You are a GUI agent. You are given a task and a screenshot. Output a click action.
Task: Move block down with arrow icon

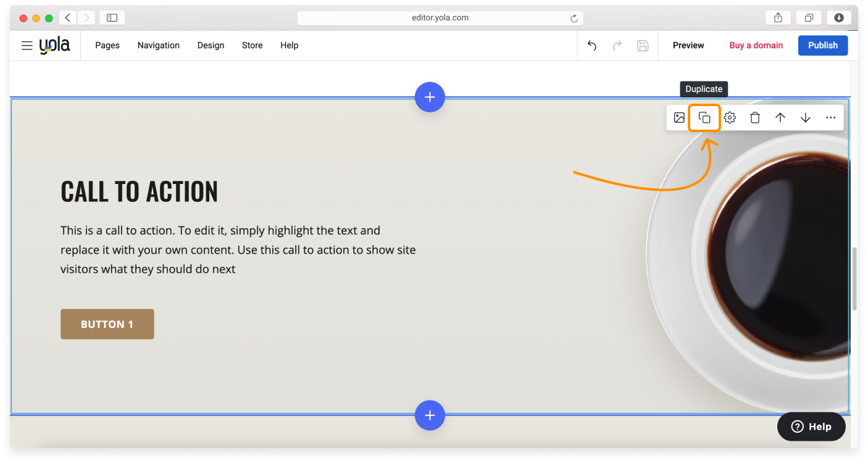click(x=806, y=117)
